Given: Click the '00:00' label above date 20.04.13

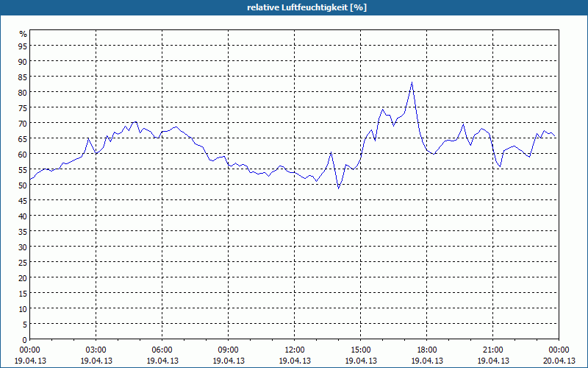Looking at the screenshot, I should (x=559, y=350).
